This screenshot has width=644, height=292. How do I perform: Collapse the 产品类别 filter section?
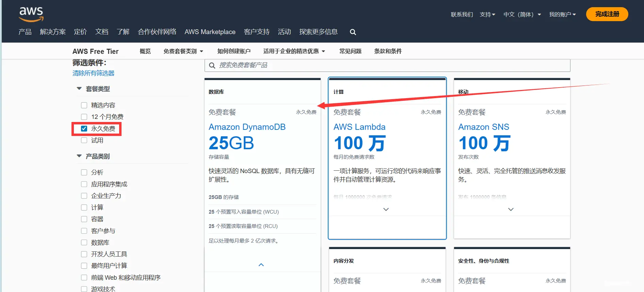[79, 156]
